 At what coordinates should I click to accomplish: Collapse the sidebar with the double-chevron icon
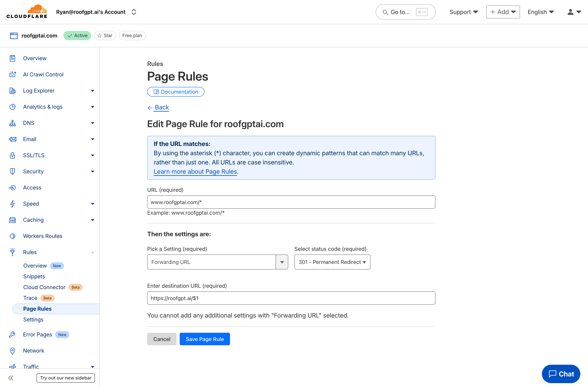tap(11, 378)
